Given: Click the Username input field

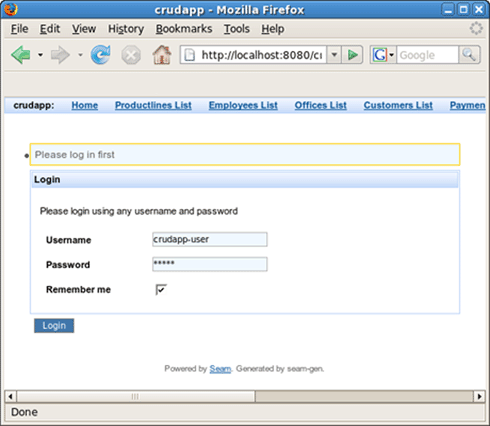Looking at the screenshot, I should point(210,239).
